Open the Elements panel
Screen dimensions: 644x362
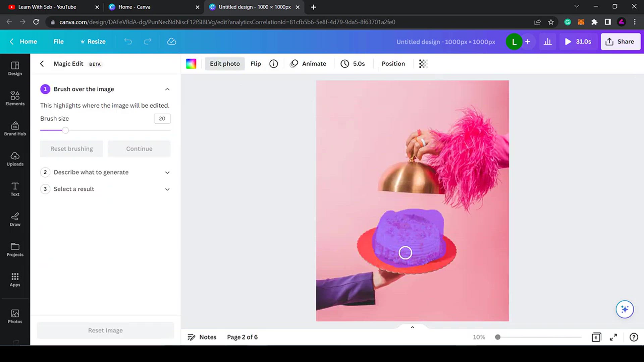click(15, 99)
